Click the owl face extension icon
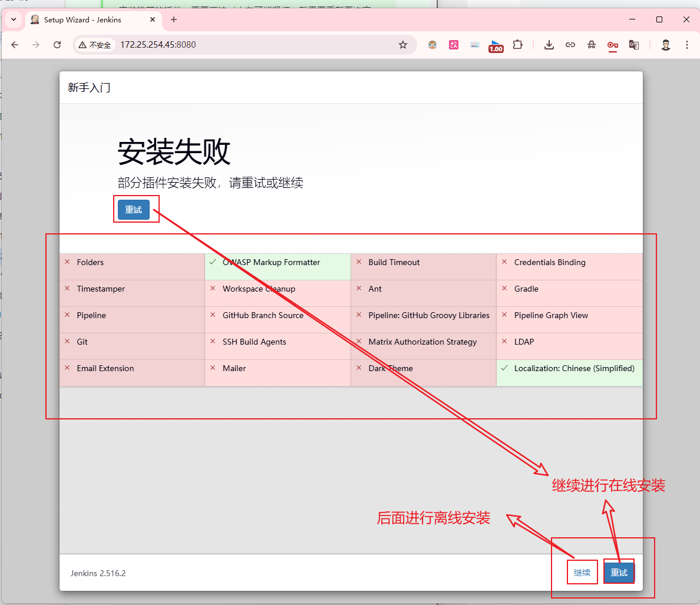Viewport: 700px width, 605px height. (x=432, y=45)
